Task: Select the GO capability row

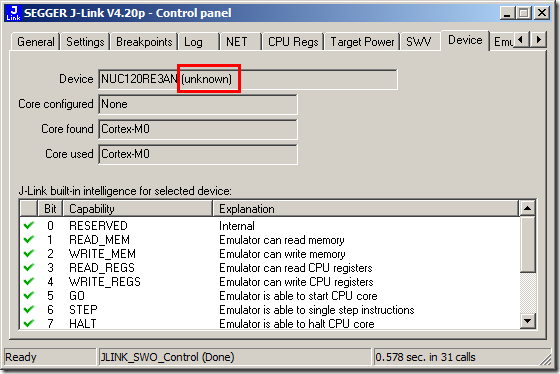Action: (x=270, y=295)
